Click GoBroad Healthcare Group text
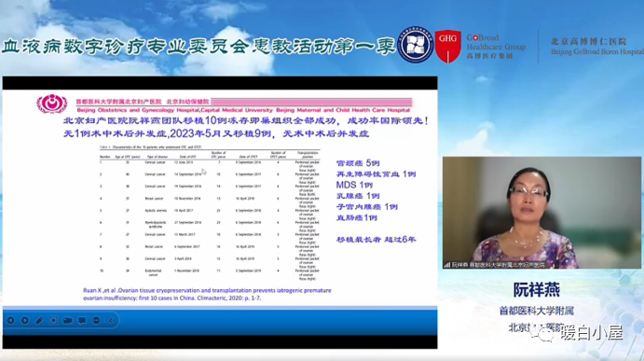Screen dimensions: 644x361 pos(496,42)
